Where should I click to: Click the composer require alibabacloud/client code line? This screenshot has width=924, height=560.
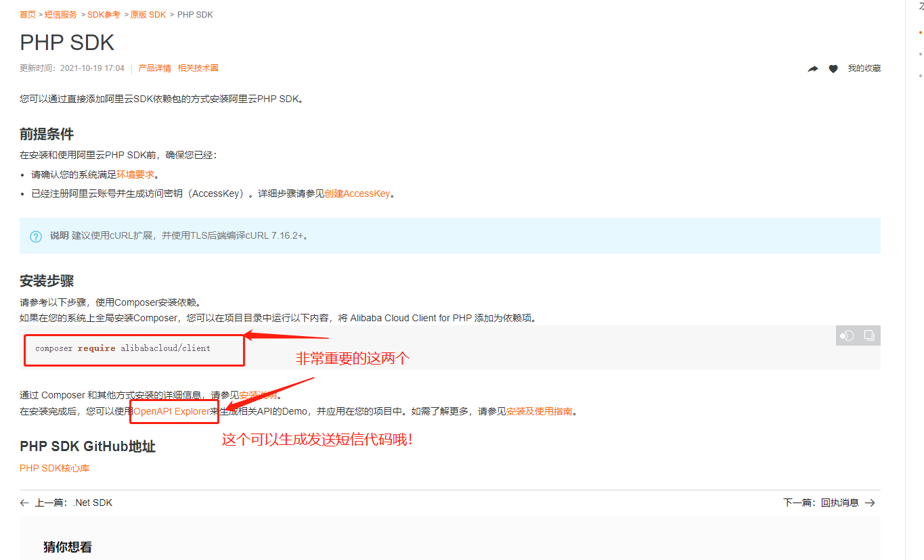coord(123,348)
